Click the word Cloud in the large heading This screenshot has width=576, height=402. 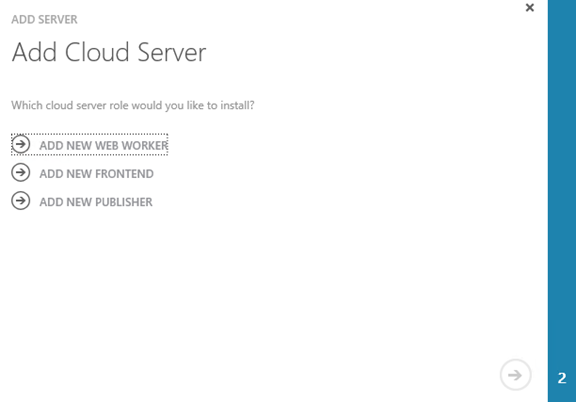[x=97, y=52]
